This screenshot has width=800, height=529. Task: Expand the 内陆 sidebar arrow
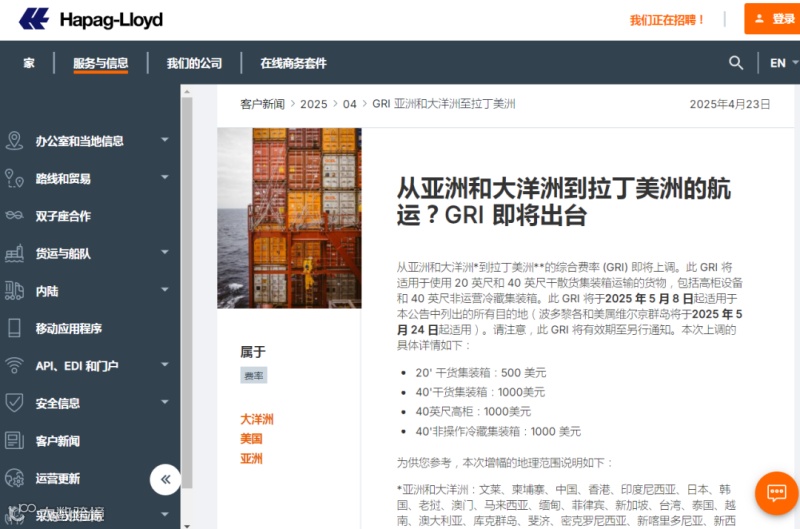(164, 289)
